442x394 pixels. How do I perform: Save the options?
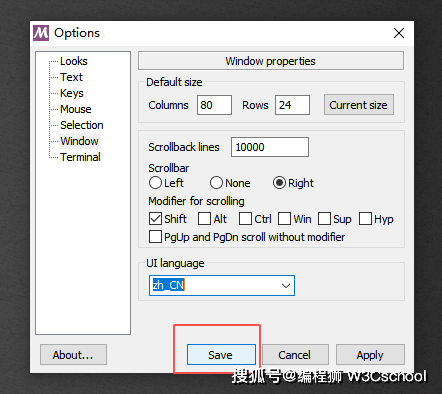click(x=221, y=355)
